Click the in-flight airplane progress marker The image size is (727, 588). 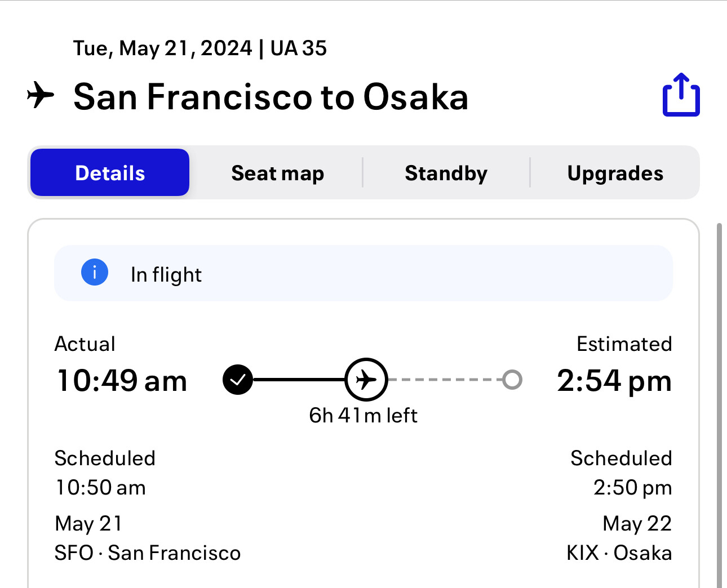click(366, 380)
